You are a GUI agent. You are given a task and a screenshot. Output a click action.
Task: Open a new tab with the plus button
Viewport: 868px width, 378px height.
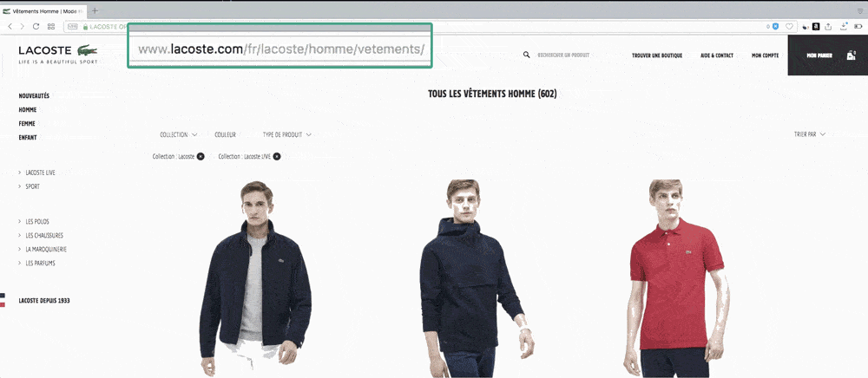point(95,10)
